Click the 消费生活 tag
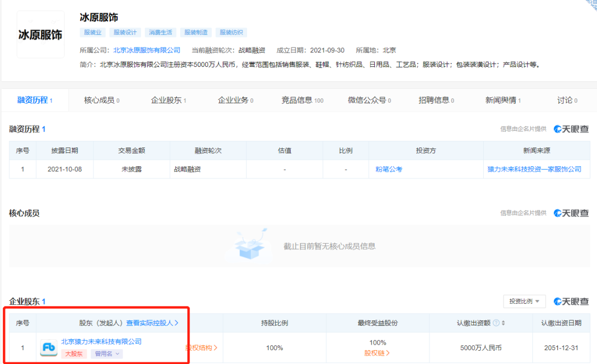This screenshot has height=364, width=597. [x=161, y=33]
